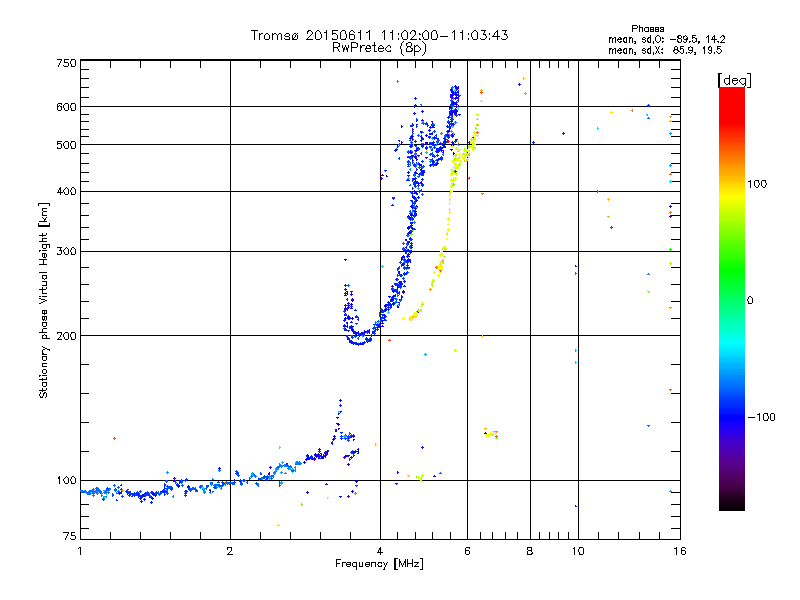
Task: Click the x-axis tick label "4"
Action: pos(380,551)
